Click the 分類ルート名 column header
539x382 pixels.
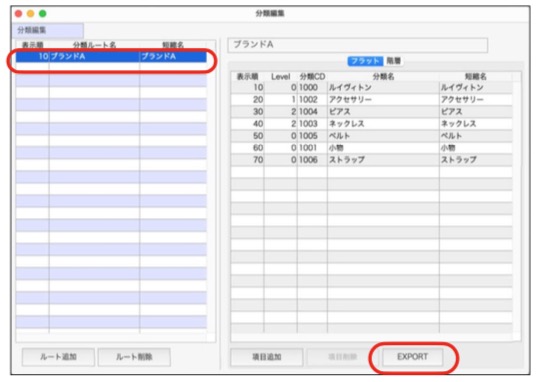[x=95, y=45]
